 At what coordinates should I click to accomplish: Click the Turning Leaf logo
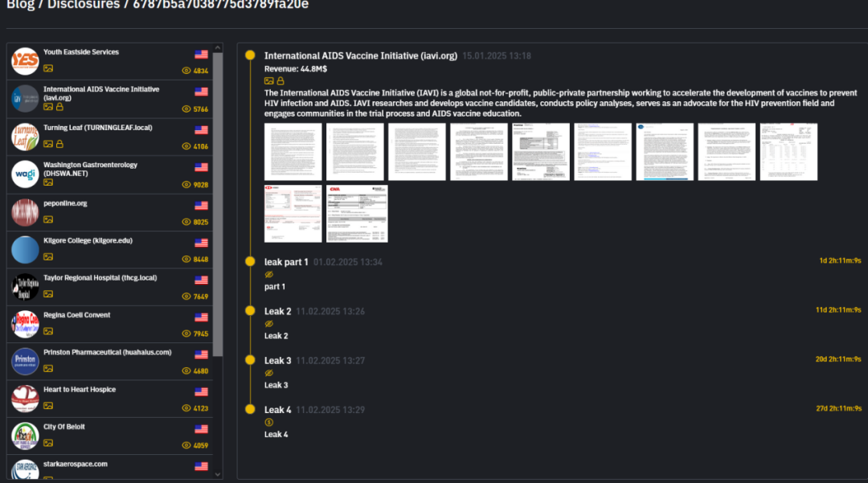coord(25,137)
